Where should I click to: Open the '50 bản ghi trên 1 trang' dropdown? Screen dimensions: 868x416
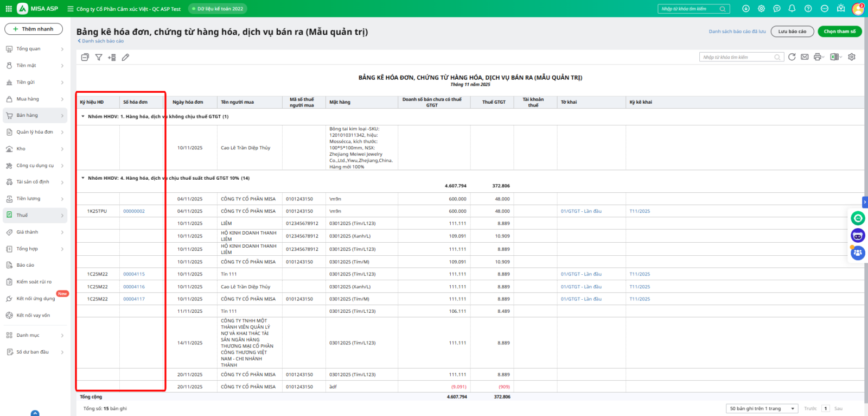(762, 408)
